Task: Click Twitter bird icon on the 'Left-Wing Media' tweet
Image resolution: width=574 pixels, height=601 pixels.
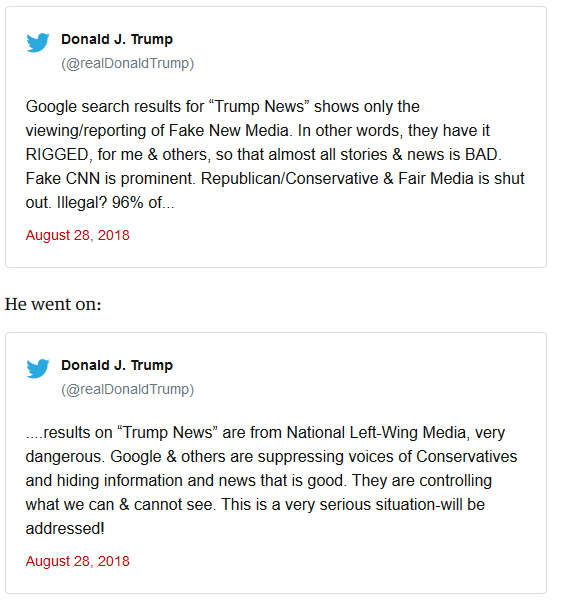Action: 38,368
